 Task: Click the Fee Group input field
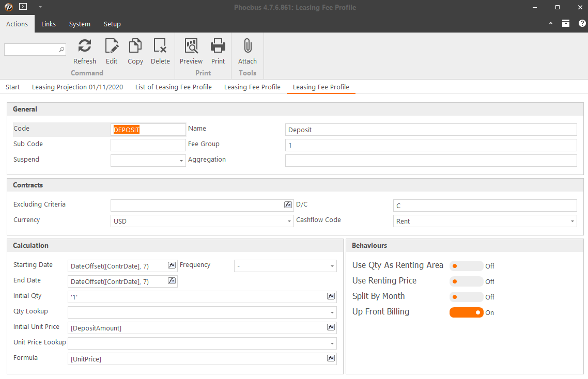(430, 145)
